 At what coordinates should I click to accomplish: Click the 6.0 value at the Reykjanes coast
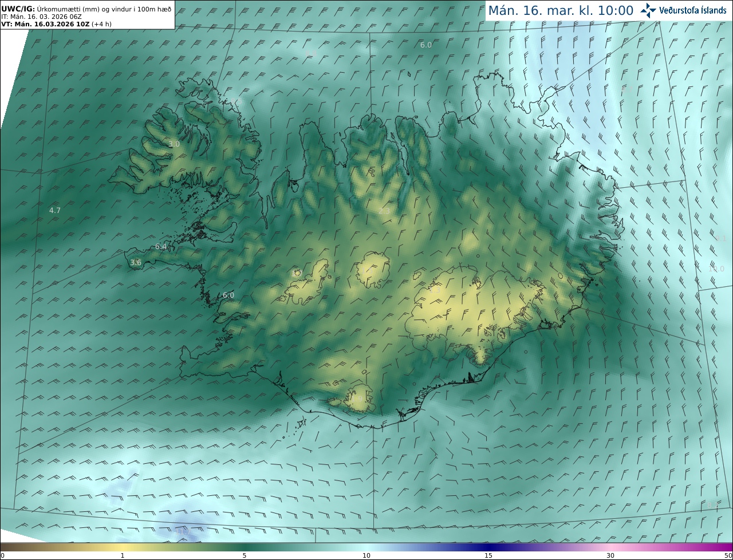click(228, 295)
